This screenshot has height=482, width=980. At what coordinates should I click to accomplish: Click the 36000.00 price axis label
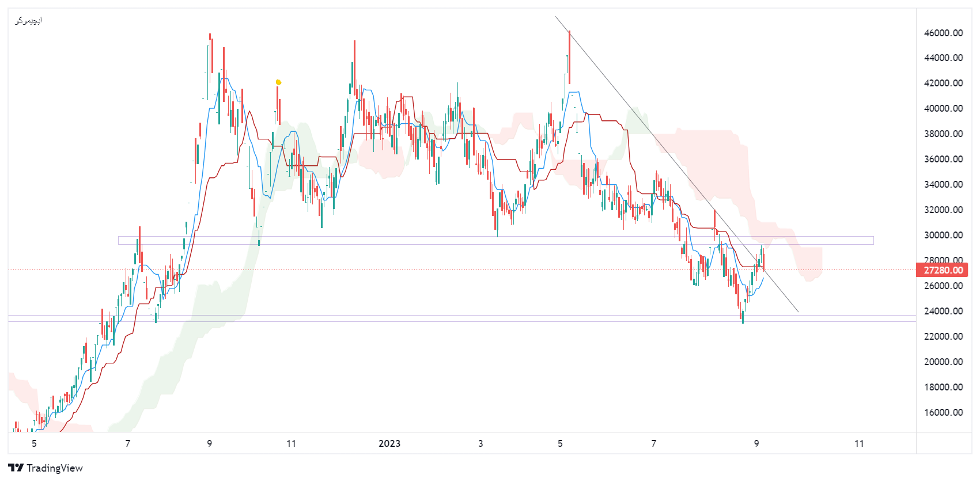point(943,159)
